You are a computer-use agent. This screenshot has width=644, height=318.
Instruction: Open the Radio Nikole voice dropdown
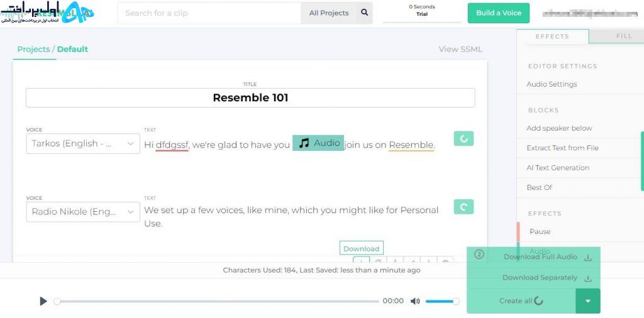[83, 212]
